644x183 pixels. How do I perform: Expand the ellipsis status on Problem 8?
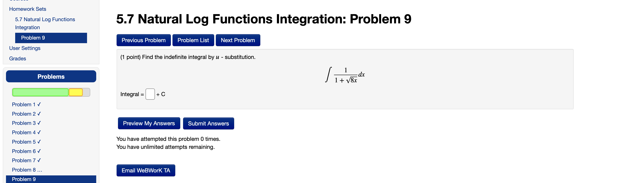(39, 170)
